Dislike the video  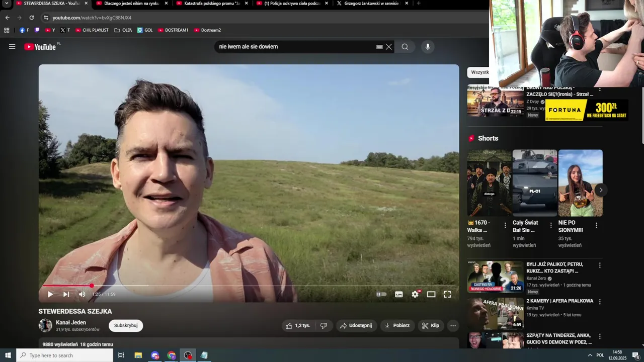tap(324, 326)
